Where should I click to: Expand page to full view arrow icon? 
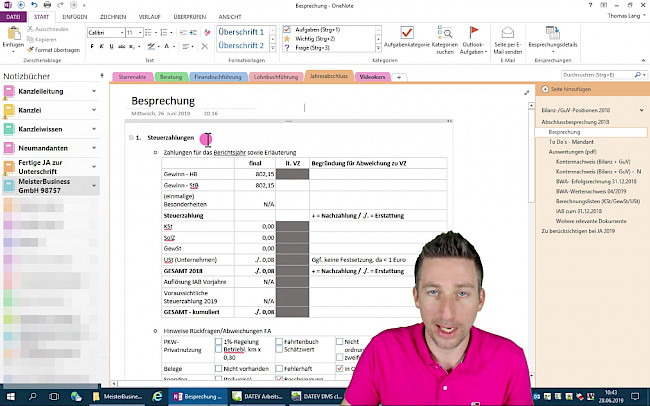[x=527, y=92]
